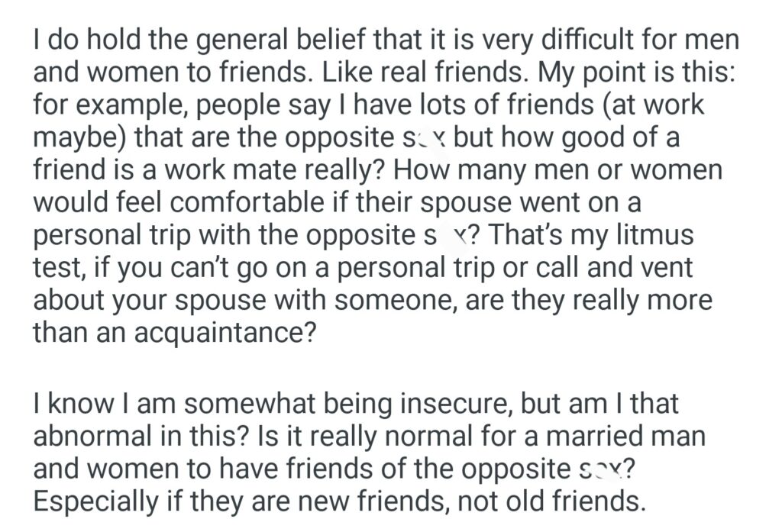Click the phrase "married man"
The height and width of the screenshot is (532, 782).
click(x=626, y=436)
